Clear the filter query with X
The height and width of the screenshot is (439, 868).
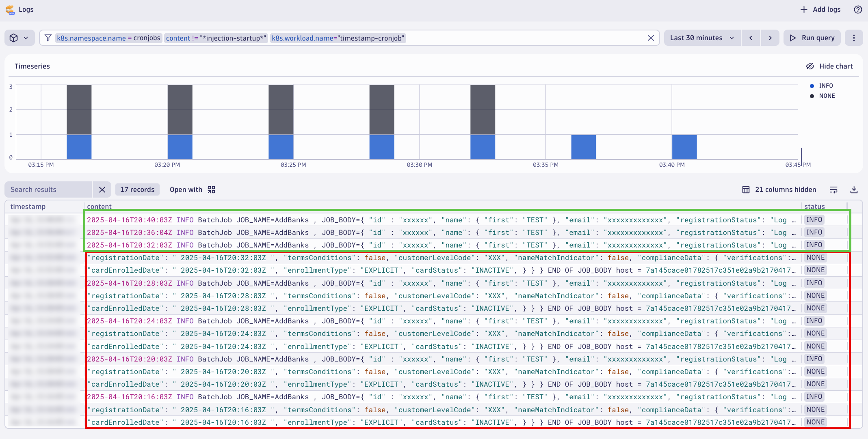pyautogui.click(x=651, y=38)
